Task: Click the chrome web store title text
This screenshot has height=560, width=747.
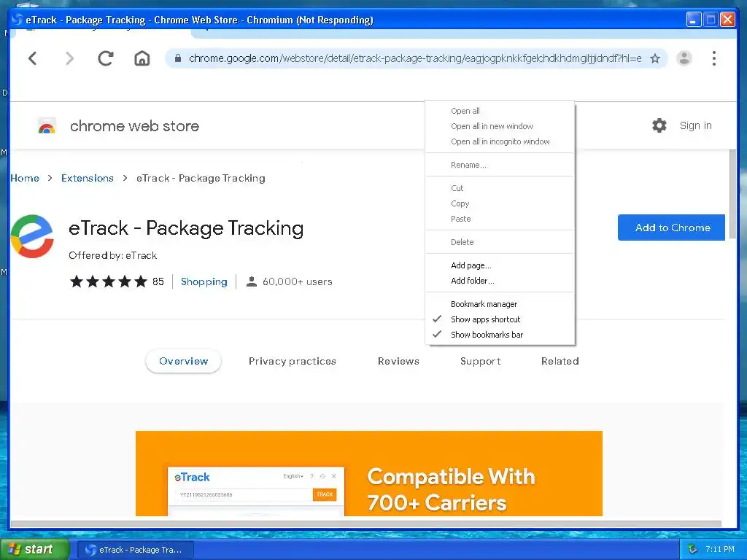Action: coord(134,126)
